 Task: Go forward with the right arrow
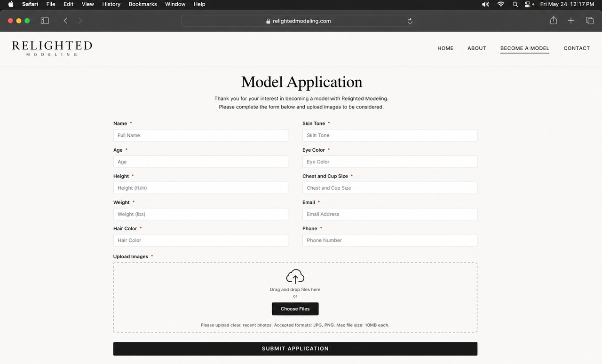coord(80,21)
